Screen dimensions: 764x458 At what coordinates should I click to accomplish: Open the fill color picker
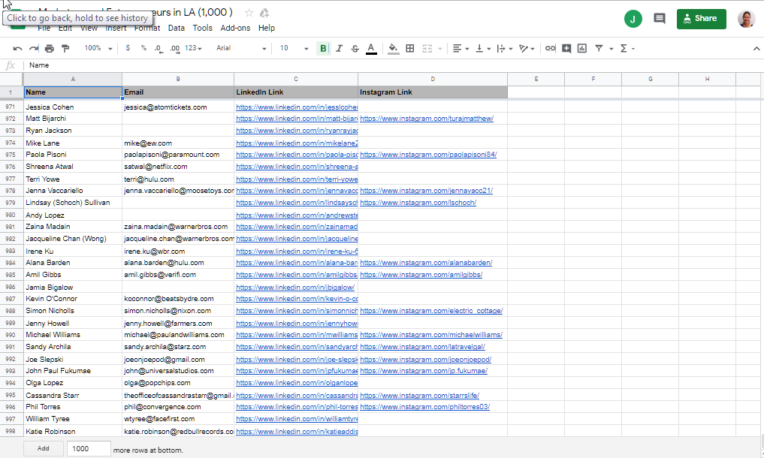pos(393,48)
